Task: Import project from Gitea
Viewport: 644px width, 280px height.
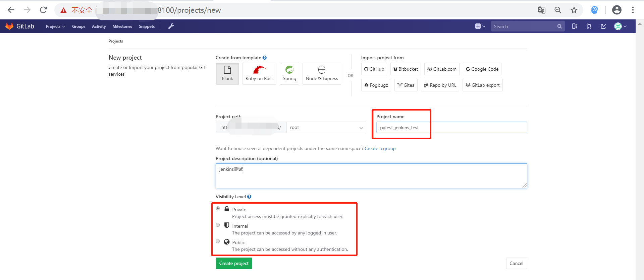Action: coord(406,85)
